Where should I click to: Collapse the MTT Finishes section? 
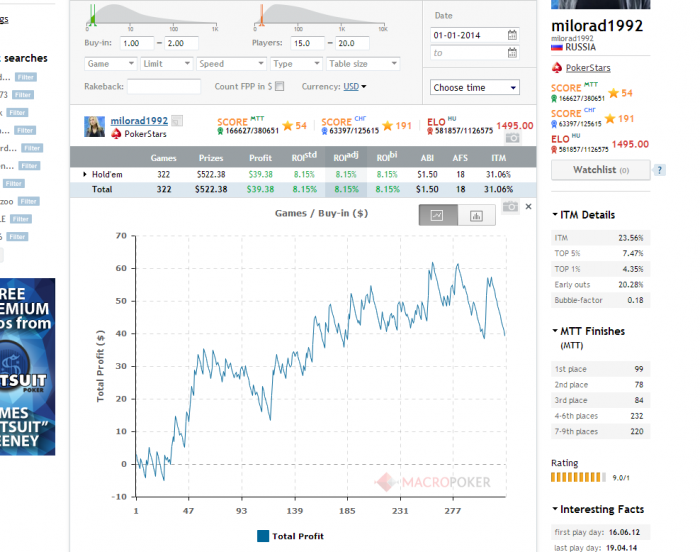pyautogui.click(x=555, y=331)
